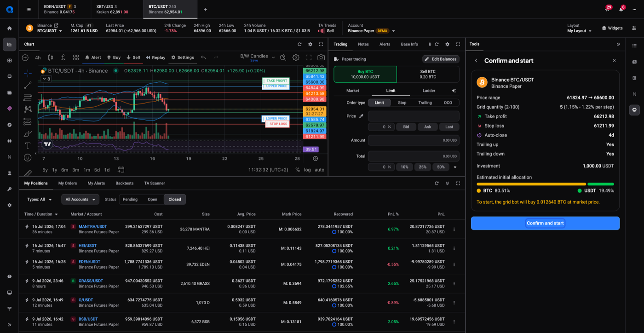Switch to Notes tab

(x=363, y=44)
